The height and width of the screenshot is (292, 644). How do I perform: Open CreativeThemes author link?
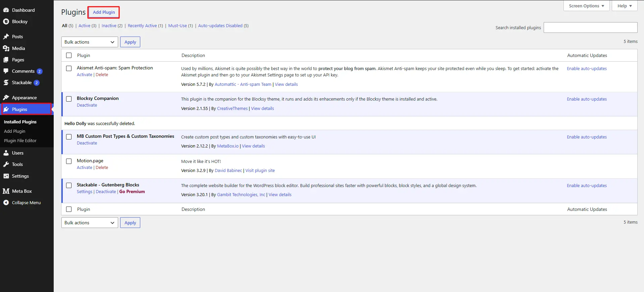pyautogui.click(x=232, y=109)
